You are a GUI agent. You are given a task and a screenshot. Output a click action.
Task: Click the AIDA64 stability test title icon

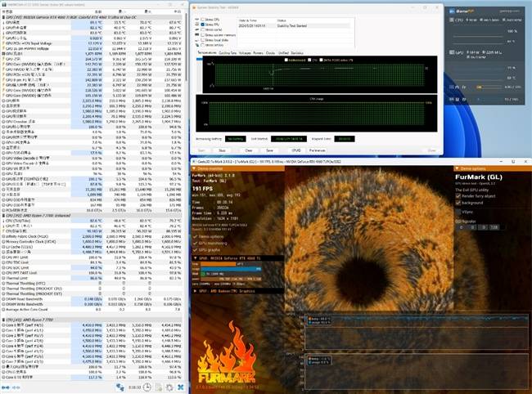coord(194,7)
